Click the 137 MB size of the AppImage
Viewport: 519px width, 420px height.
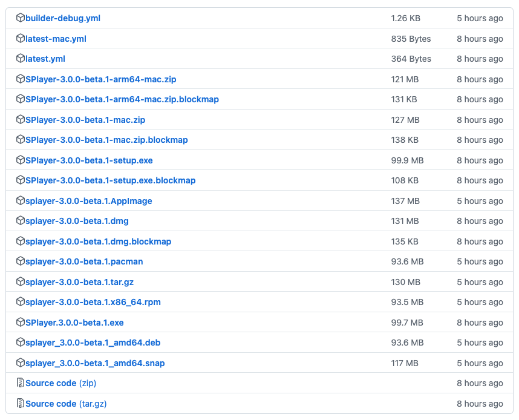pos(405,201)
